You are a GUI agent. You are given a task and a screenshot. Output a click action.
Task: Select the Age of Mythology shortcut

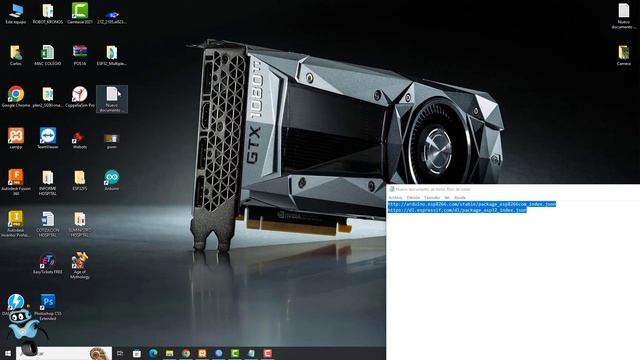click(x=80, y=266)
